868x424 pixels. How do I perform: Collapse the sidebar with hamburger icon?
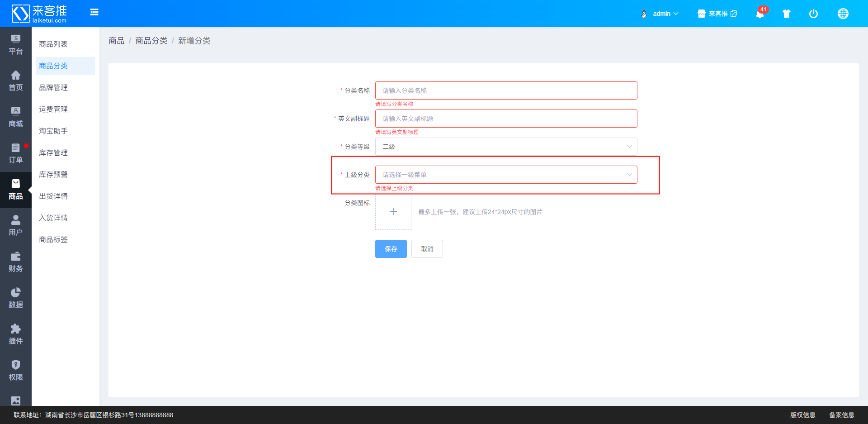[94, 12]
